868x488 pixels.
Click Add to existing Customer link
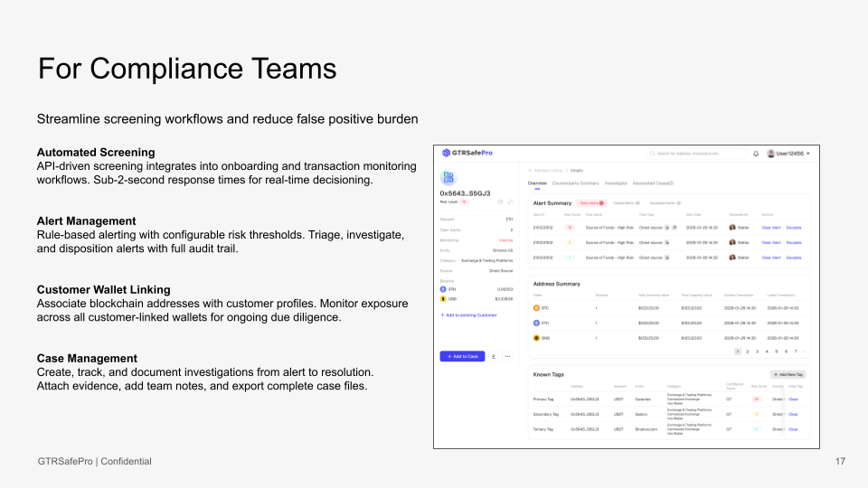click(x=468, y=314)
